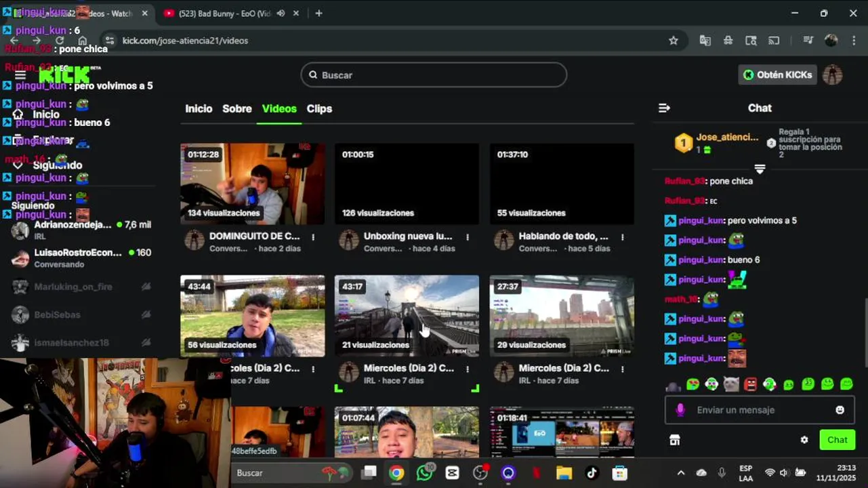Click the volume icon in system tray

point(784,472)
